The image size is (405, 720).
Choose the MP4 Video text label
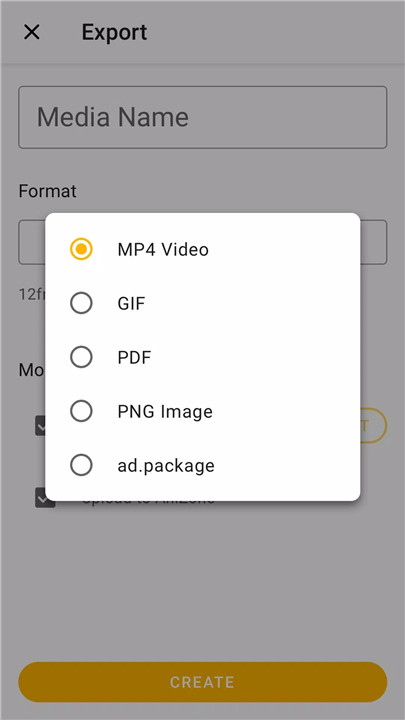click(x=163, y=249)
